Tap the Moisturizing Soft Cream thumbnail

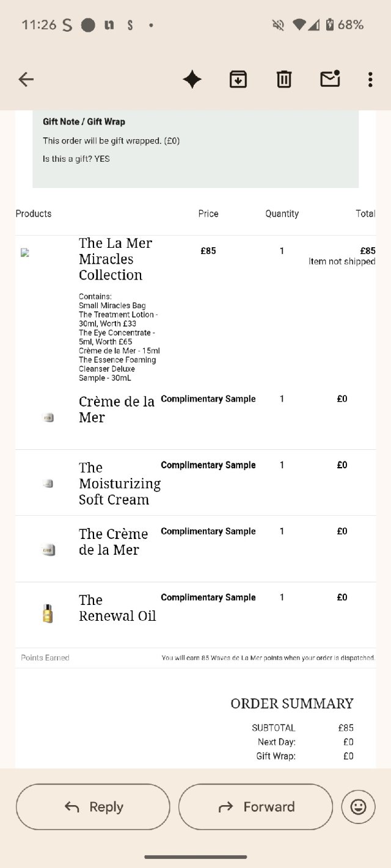48,483
